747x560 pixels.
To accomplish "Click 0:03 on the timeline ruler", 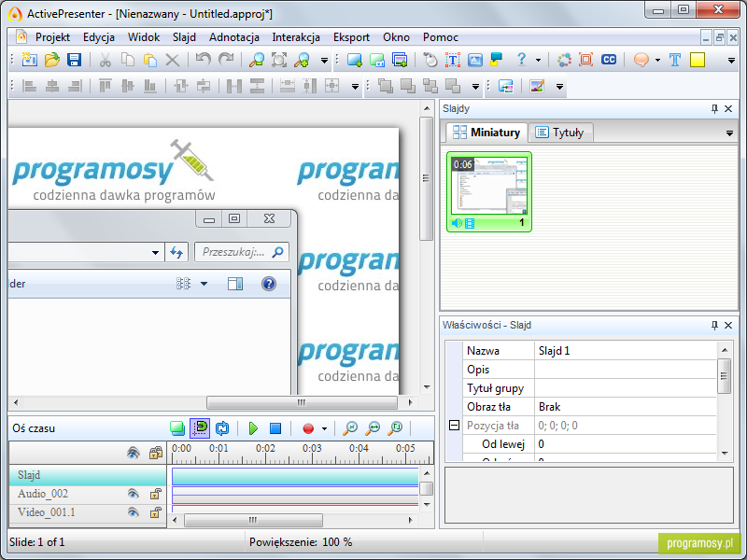I will (x=312, y=449).
